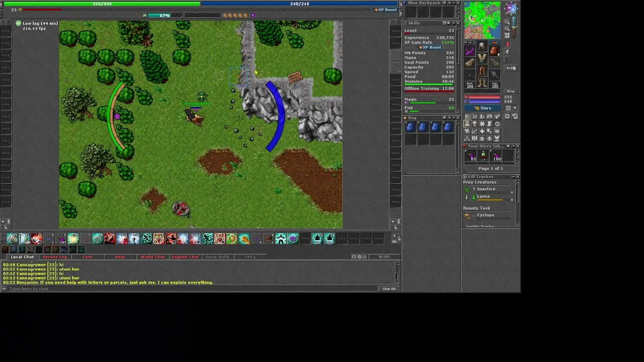Screen dimensions: 644x362
Task: Click the blue mana bar showing 240/240
Action: [300, 4]
